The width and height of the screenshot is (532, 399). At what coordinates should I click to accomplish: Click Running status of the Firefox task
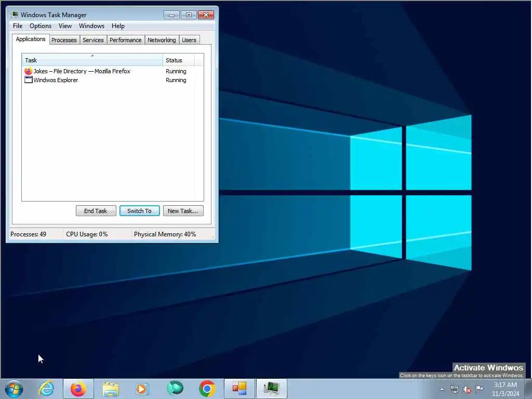(x=176, y=71)
